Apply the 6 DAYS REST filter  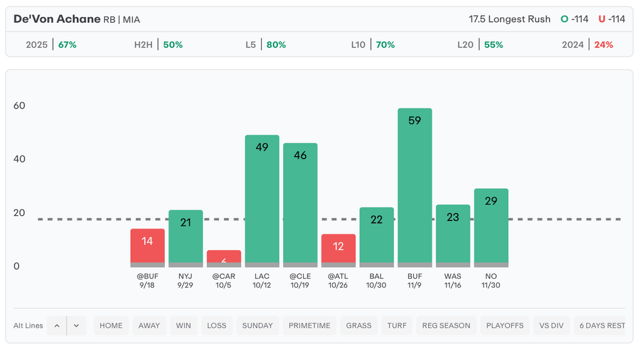(602, 326)
